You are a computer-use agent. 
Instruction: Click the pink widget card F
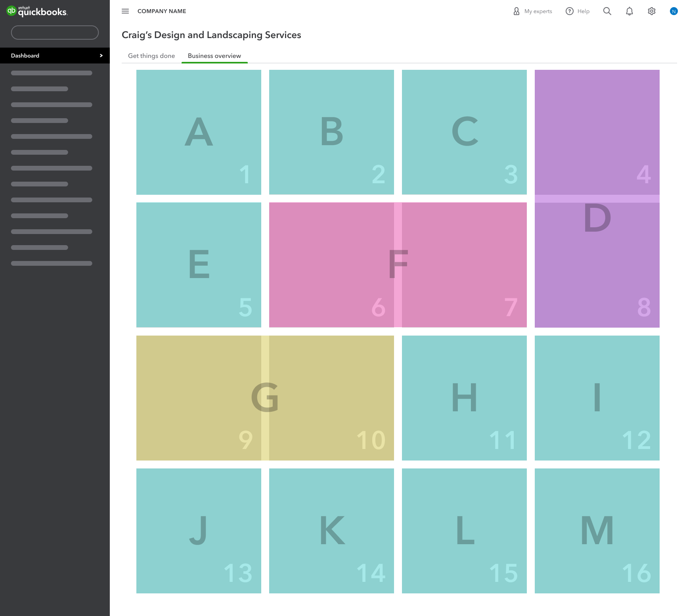(x=398, y=265)
